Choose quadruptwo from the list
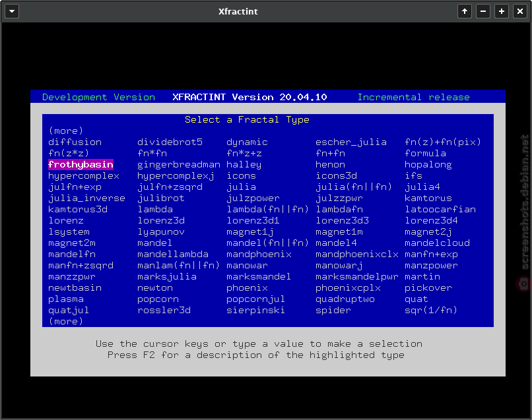Image resolution: width=532 pixels, height=420 pixels. click(345, 299)
